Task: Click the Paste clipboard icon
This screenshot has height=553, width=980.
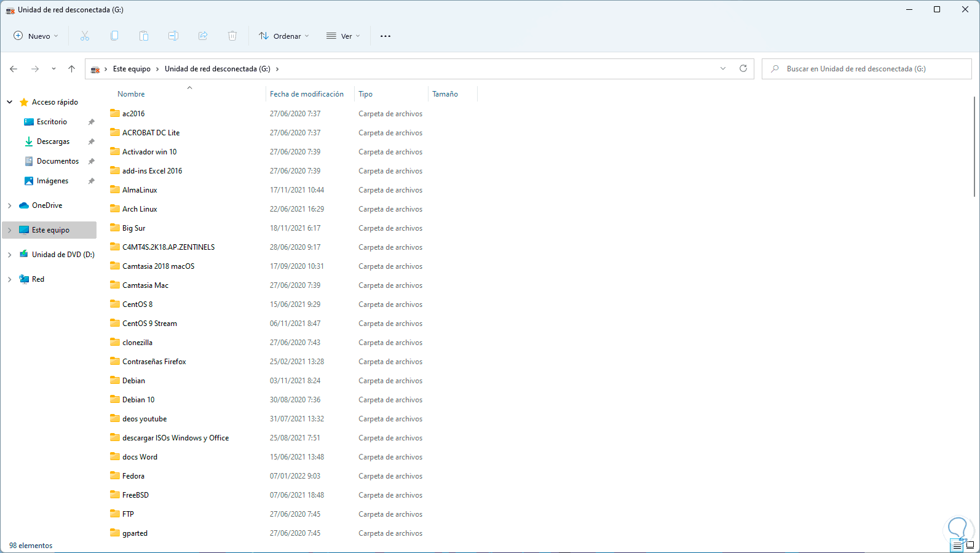Action: point(144,36)
